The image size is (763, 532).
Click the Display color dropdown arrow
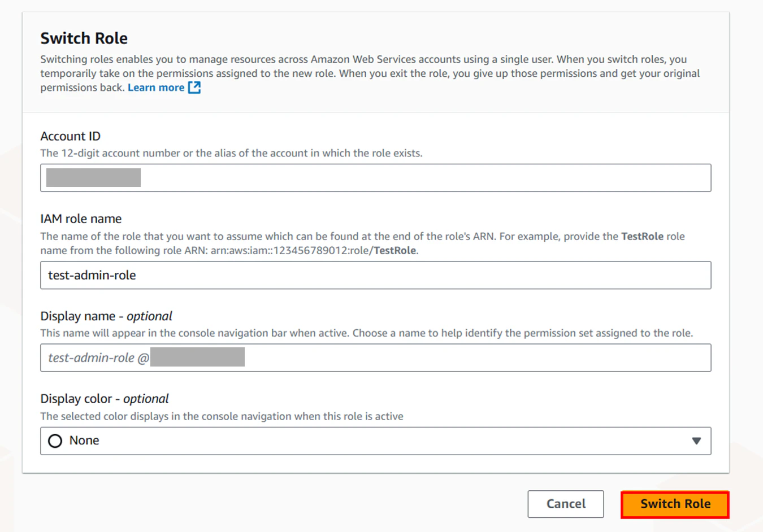coord(696,441)
